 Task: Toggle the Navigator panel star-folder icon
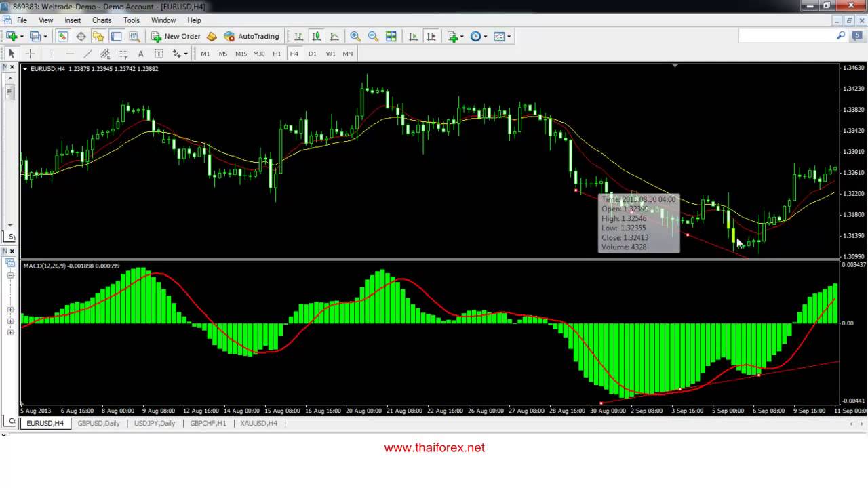[98, 36]
